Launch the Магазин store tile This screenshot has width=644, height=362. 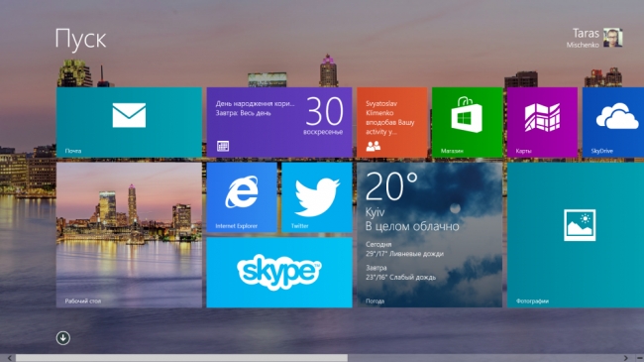pos(468,122)
